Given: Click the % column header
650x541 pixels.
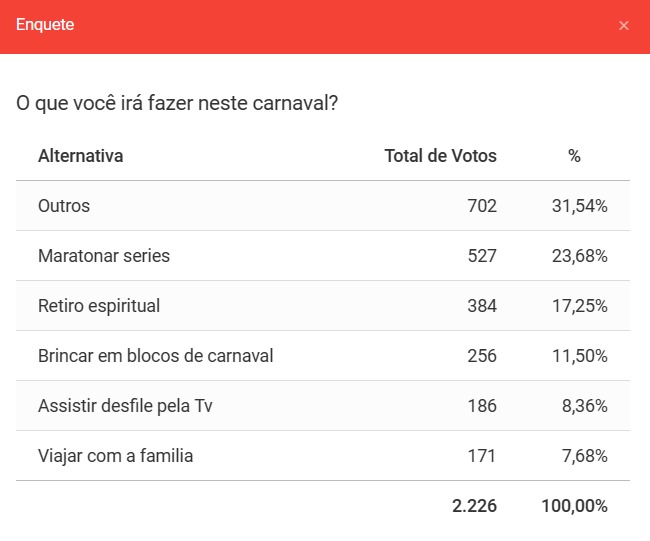Looking at the screenshot, I should coord(574,156).
